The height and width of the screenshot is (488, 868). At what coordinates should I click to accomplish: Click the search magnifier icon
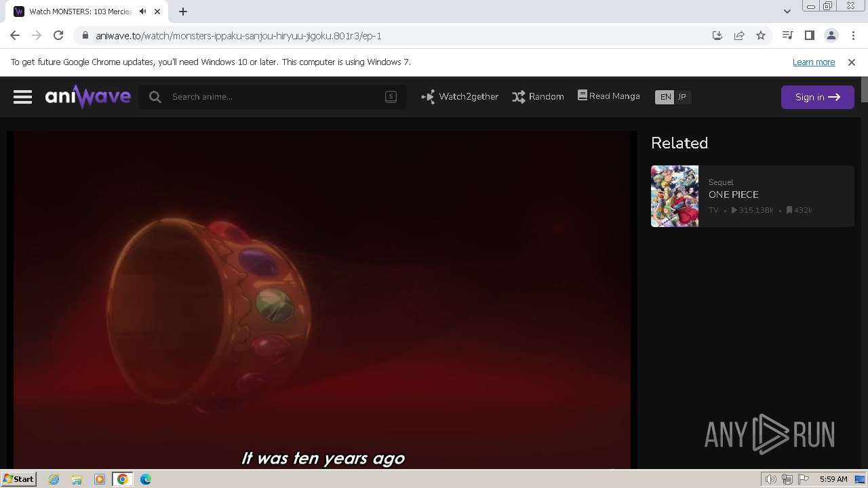(155, 97)
